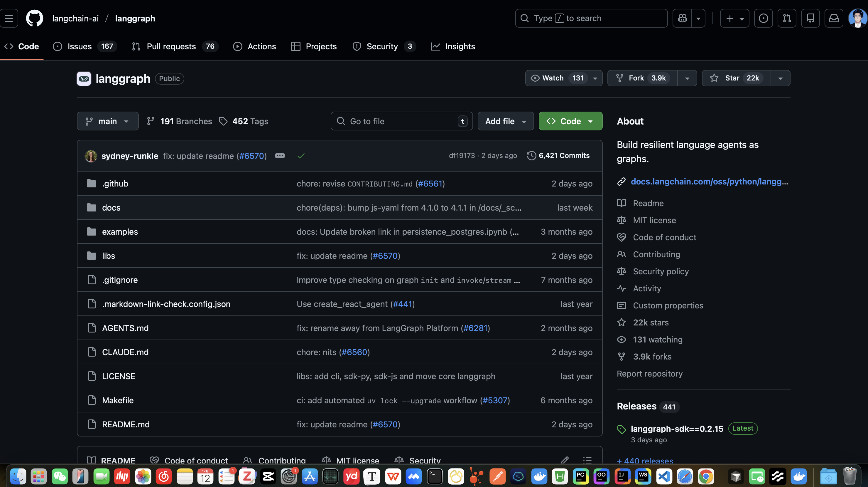Expand the green Code dropdown
The image size is (868, 487).
tap(570, 121)
